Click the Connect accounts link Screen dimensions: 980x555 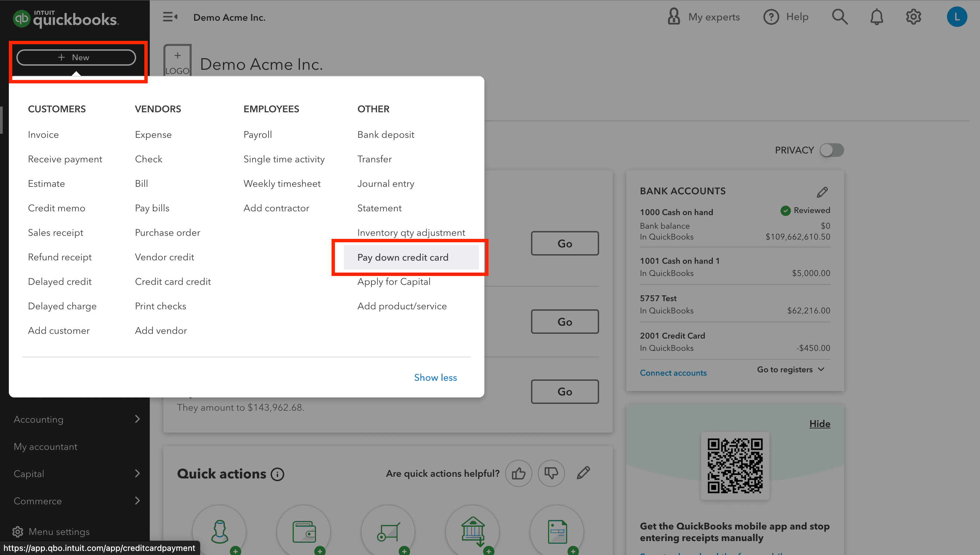point(673,372)
